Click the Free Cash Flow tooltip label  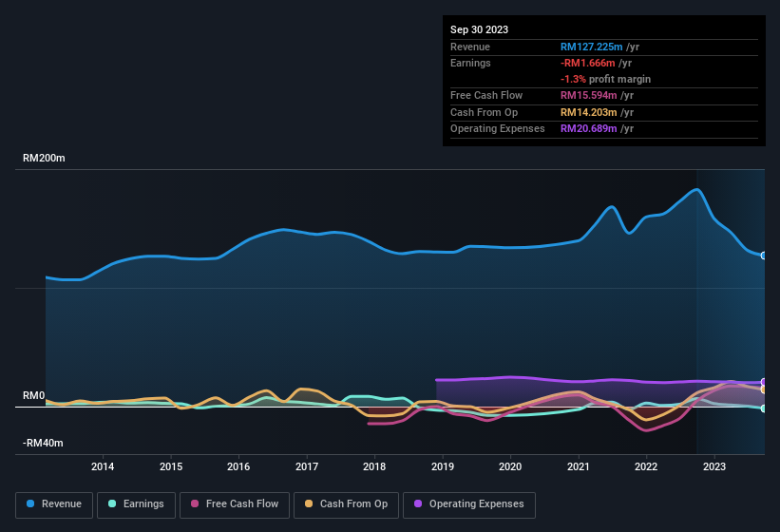coord(486,95)
